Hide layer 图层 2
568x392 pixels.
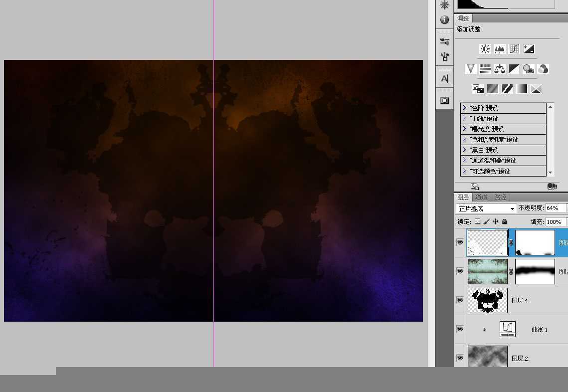(x=460, y=358)
